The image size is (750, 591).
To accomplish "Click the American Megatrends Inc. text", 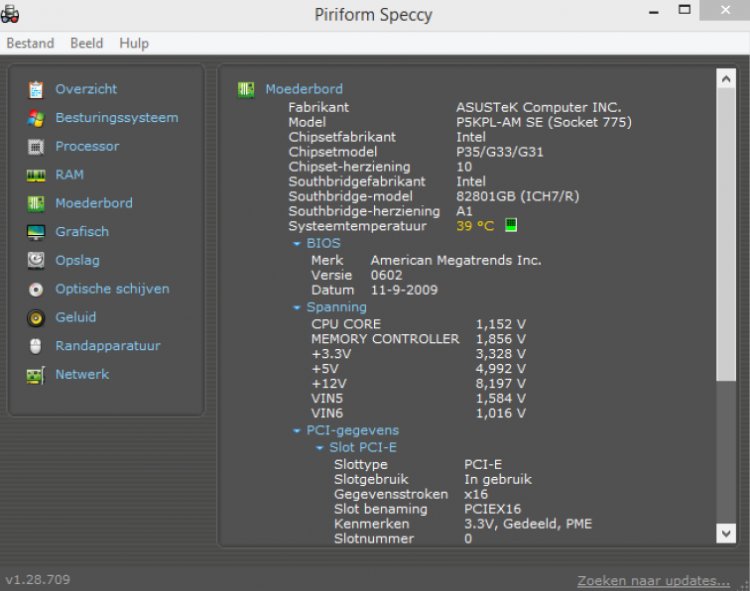I will (x=456, y=260).
